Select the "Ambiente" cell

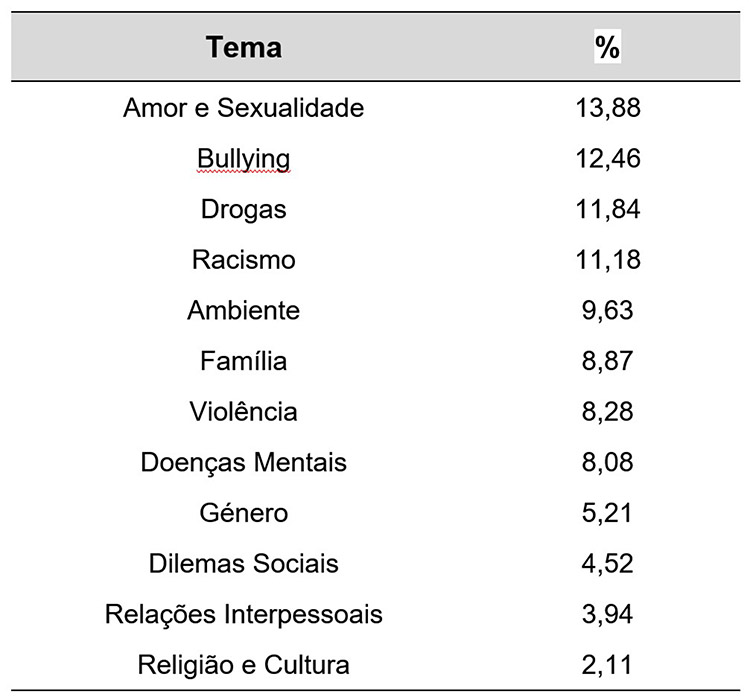pos(243,310)
